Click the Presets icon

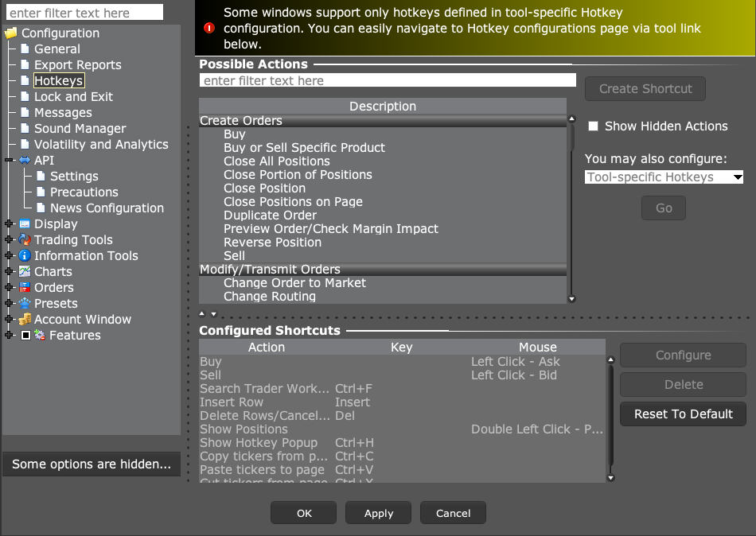click(25, 303)
